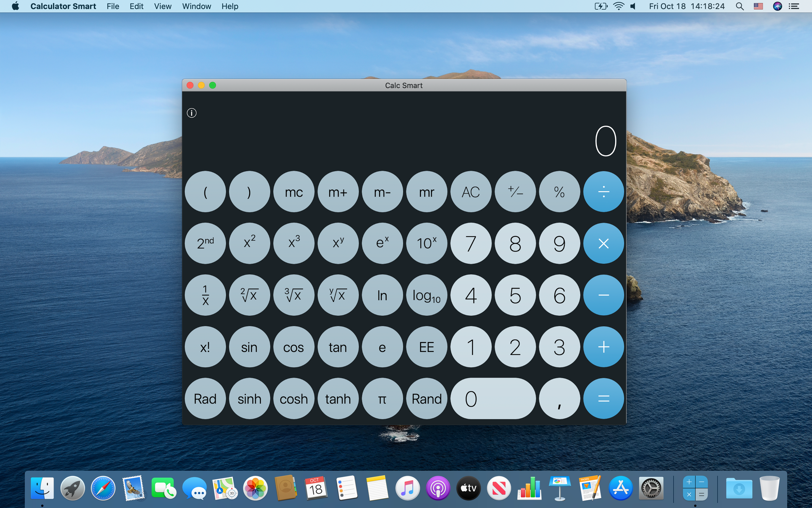Click the square root key
This screenshot has height=508, width=812.
(249, 295)
